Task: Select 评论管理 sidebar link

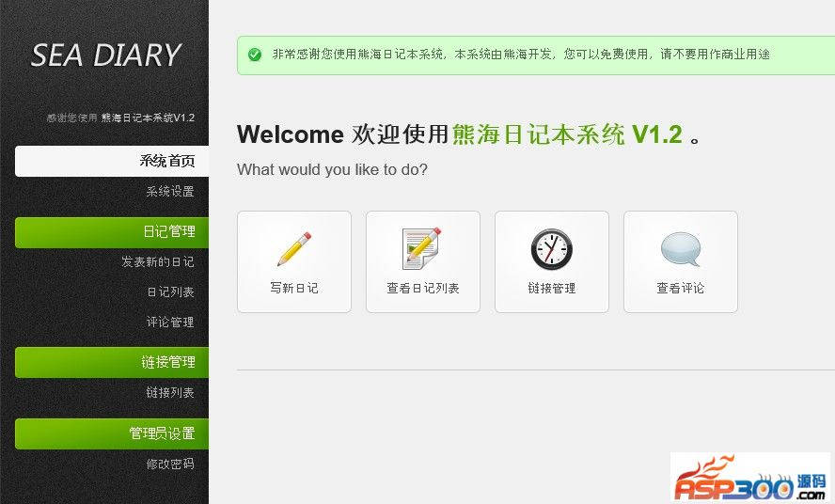Action: point(170,322)
